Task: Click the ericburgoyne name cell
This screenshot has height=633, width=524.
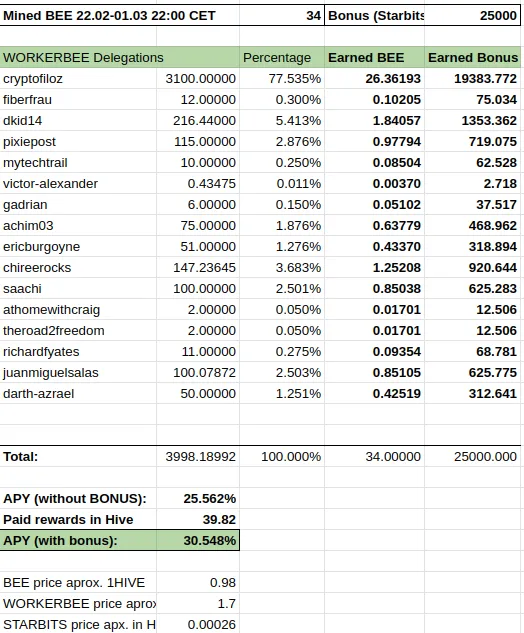Action: coord(78,246)
